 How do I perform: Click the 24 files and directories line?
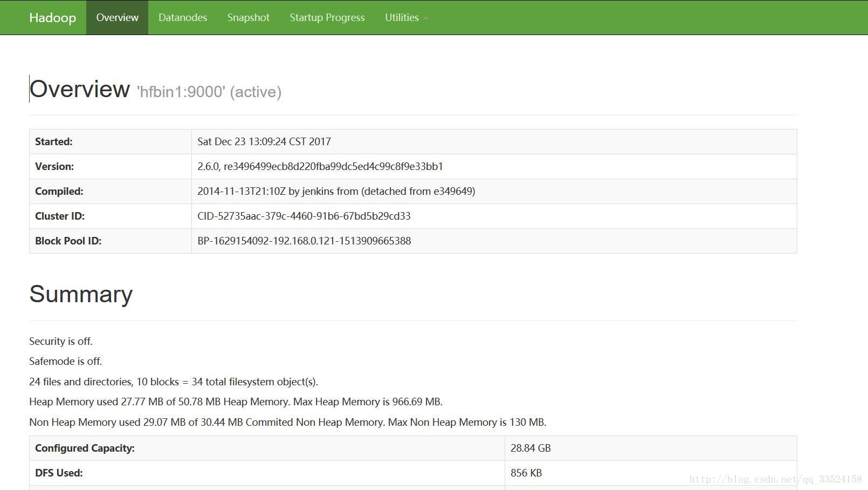click(174, 382)
